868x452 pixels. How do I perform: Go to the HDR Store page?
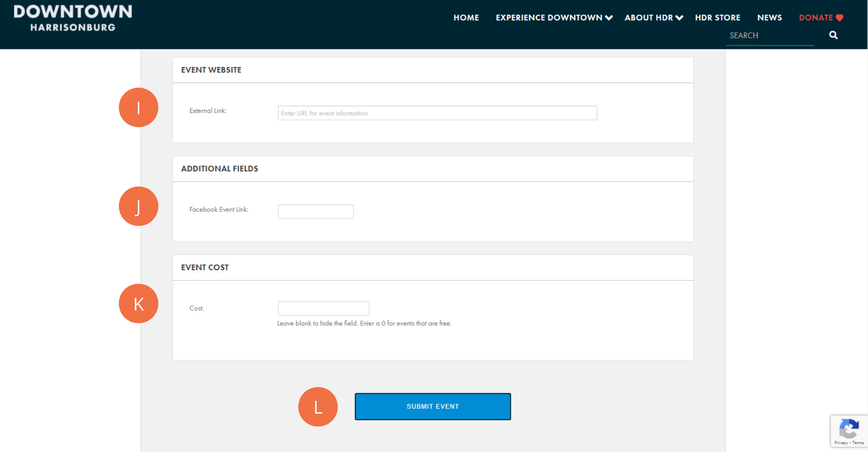click(717, 18)
